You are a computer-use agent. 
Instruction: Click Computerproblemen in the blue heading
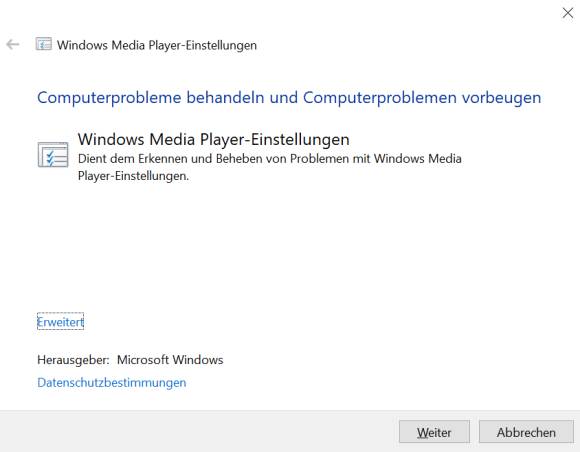tap(380, 98)
